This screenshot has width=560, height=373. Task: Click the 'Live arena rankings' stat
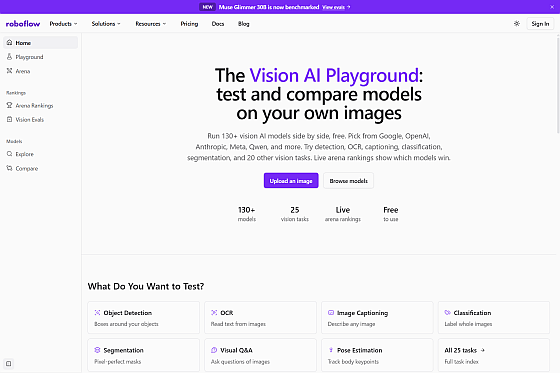click(x=343, y=214)
